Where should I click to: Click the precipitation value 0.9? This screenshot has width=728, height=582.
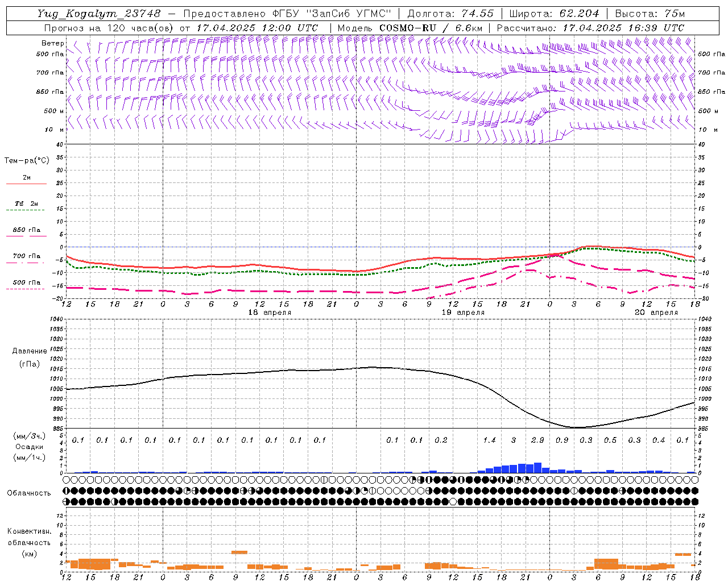coord(562,440)
